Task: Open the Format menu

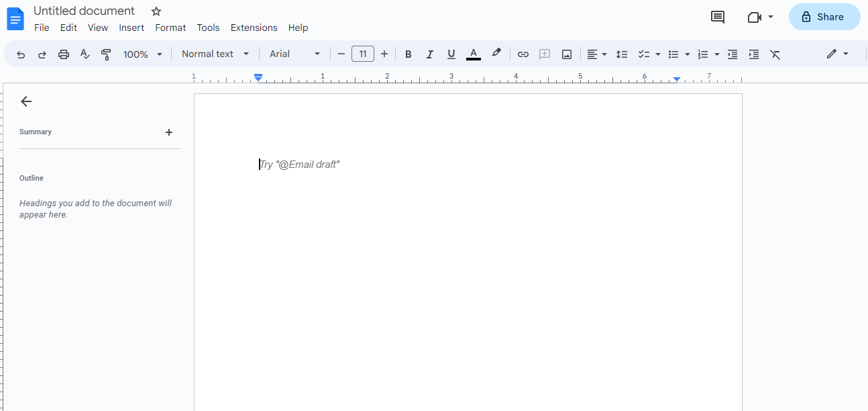Action: 170,28
